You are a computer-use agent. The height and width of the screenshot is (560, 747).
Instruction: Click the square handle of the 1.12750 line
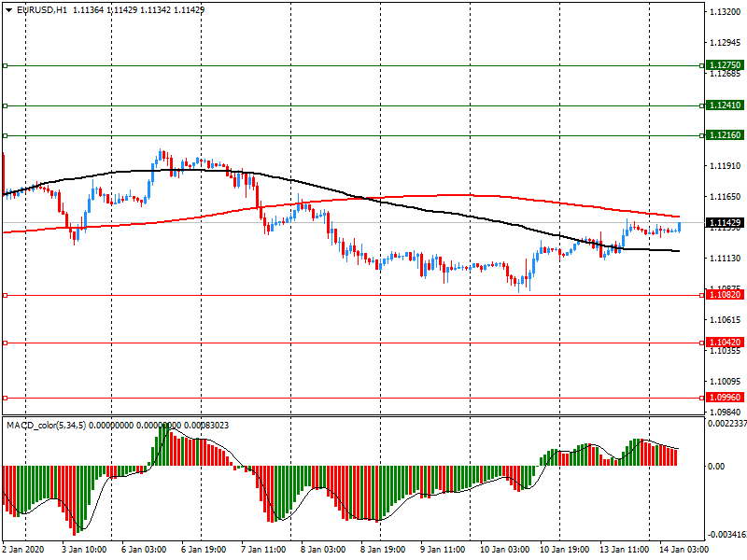click(5, 65)
